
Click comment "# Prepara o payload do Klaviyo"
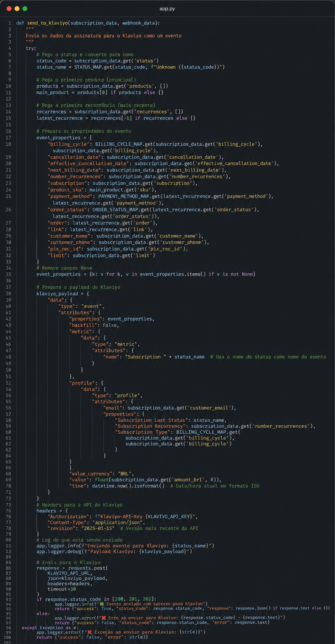pos(78,287)
